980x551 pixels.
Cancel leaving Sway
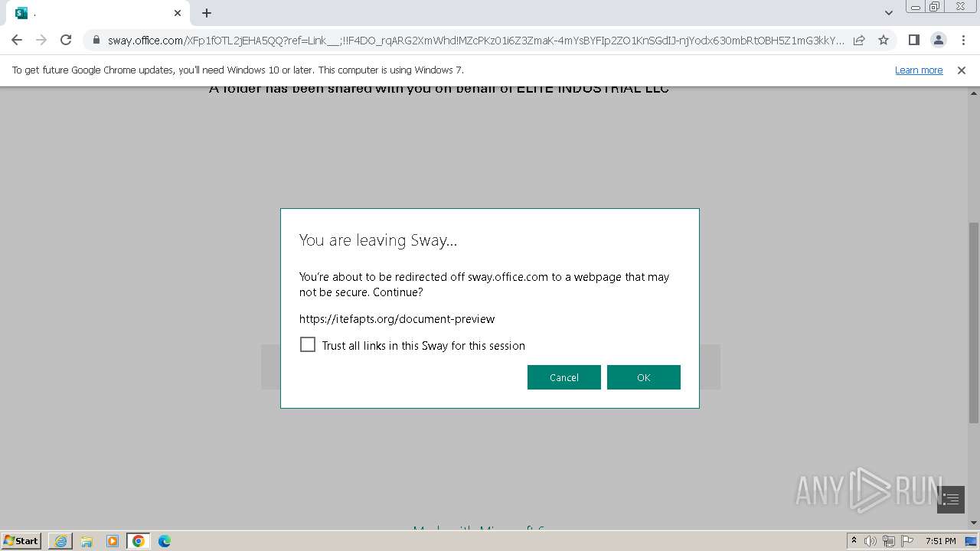point(564,377)
